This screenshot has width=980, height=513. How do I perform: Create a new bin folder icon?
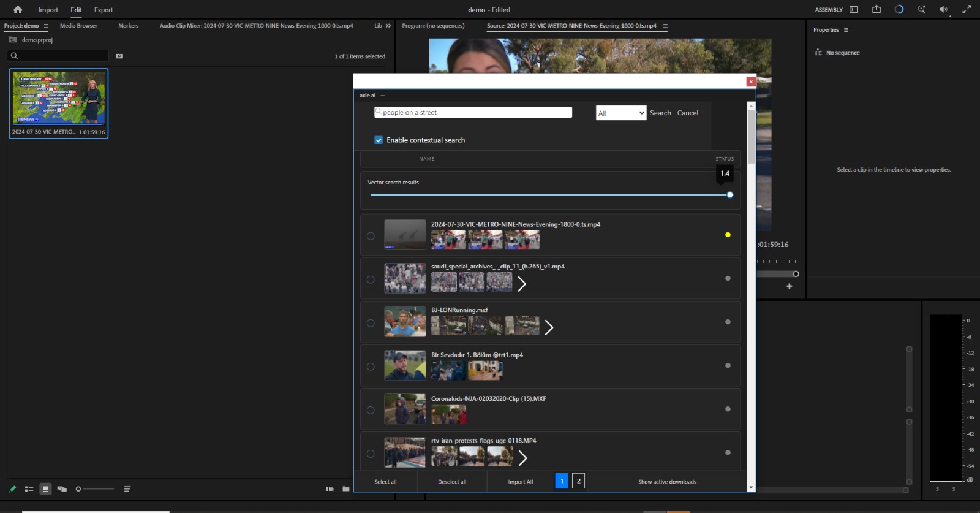click(x=346, y=489)
